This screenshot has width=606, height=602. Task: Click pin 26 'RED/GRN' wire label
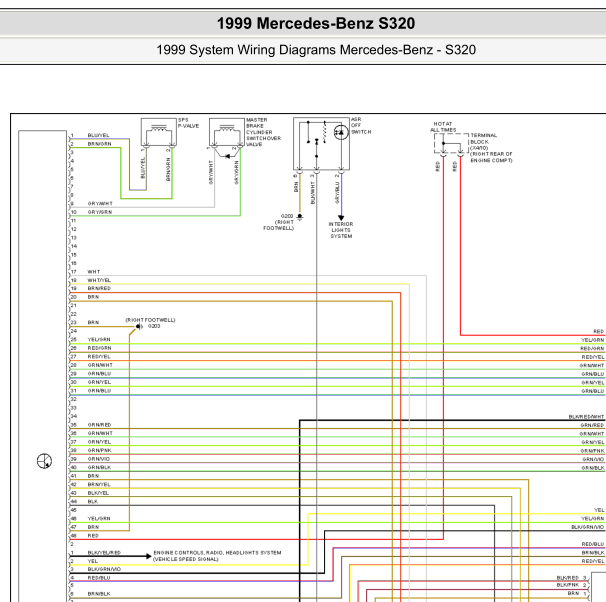(x=99, y=348)
